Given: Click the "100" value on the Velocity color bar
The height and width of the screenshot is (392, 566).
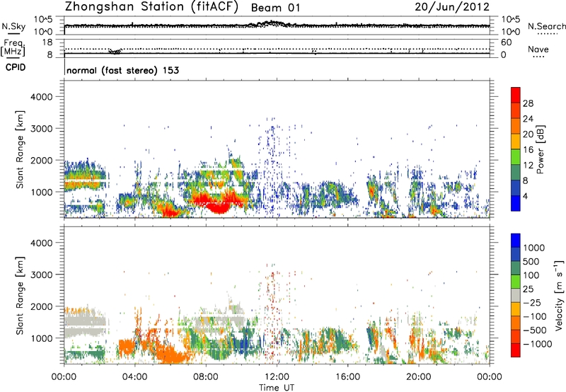Looking at the screenshot, I should [x=531, y=275].
